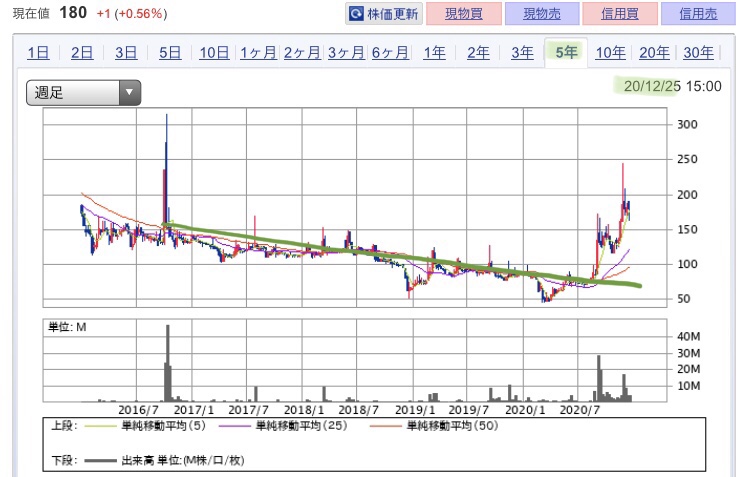The width and height of the screenshot is (742, 477).
Task: Click the 20/12/25 15:00 timestamp
Action: [x=672, y=86]
